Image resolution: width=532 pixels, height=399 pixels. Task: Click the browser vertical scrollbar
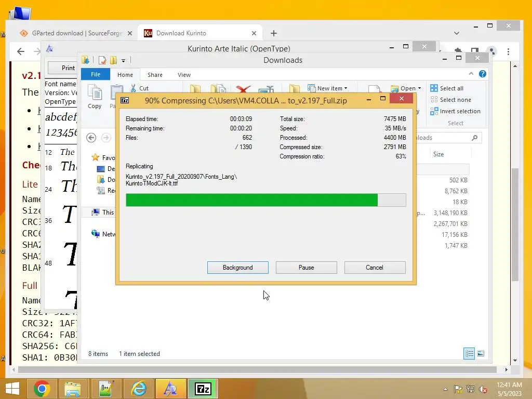pyautogui.click(x=515, y=224)
